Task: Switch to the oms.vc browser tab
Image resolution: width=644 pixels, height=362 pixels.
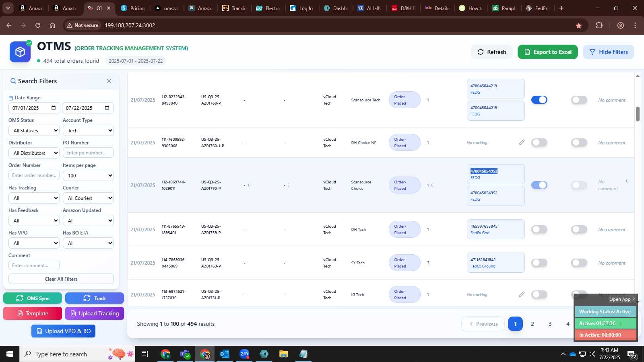Action: [167, 8]
